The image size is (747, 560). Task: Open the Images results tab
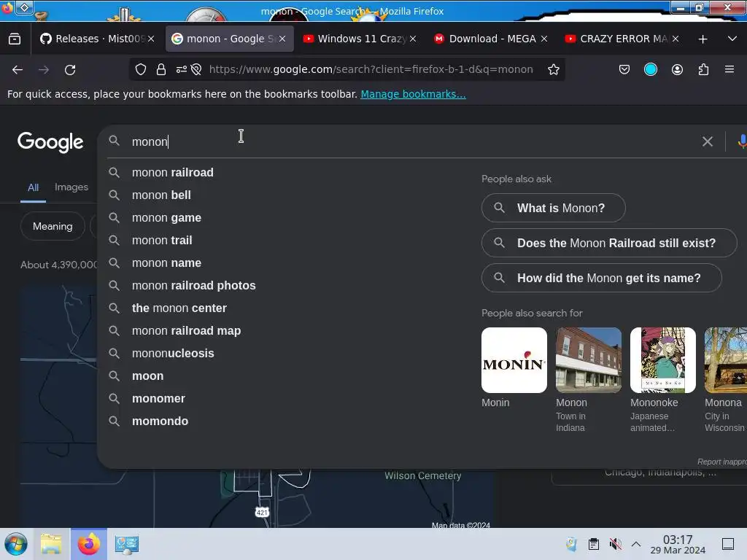point(71,187)
